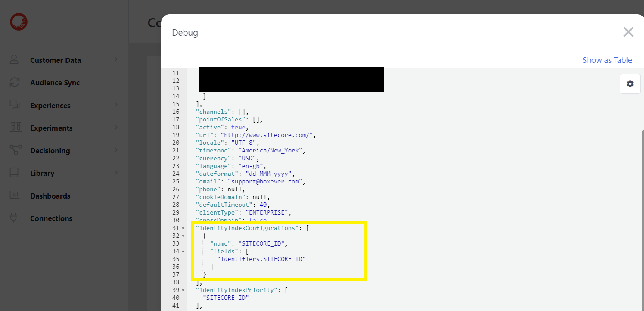Image resolution: width=644 pixels, height=311 pixels.
Task: Open the Connections menu item
Action: (51, 218)
